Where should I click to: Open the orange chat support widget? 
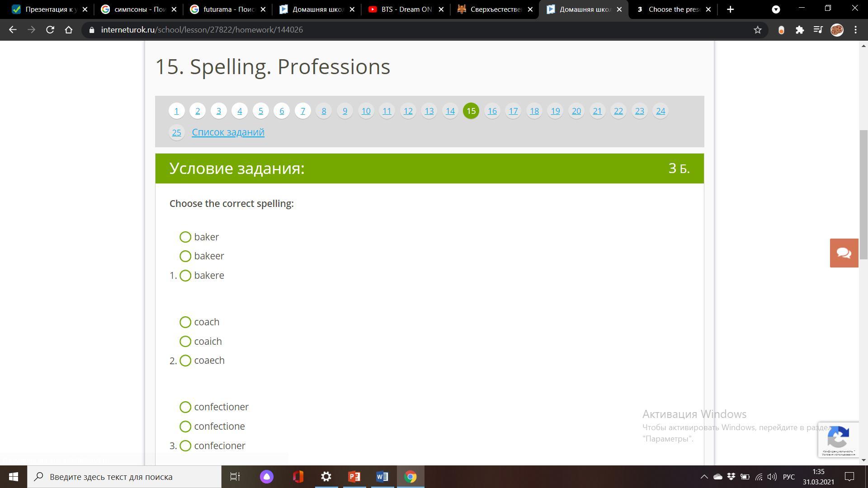pos(844,253)
